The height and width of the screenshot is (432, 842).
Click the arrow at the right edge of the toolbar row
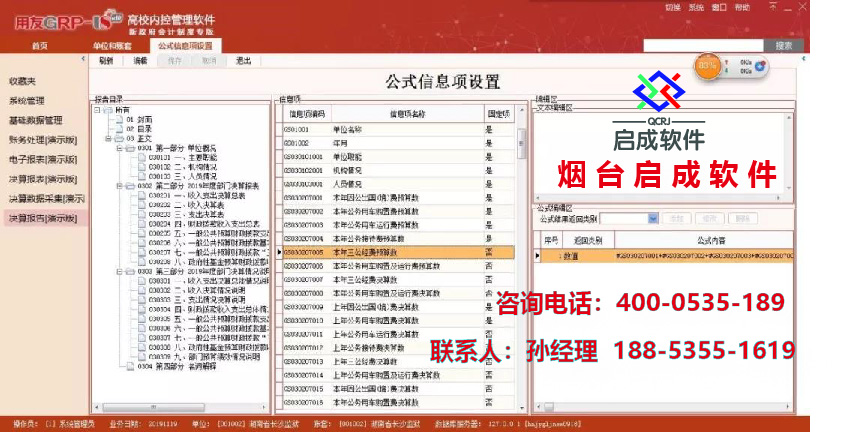(804, 59)
